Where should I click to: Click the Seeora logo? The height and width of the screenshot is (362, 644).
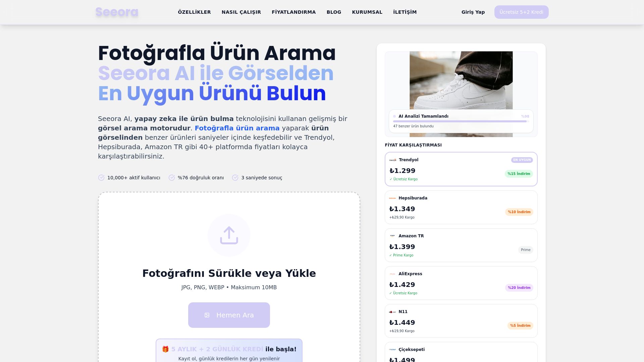point(117,12)
